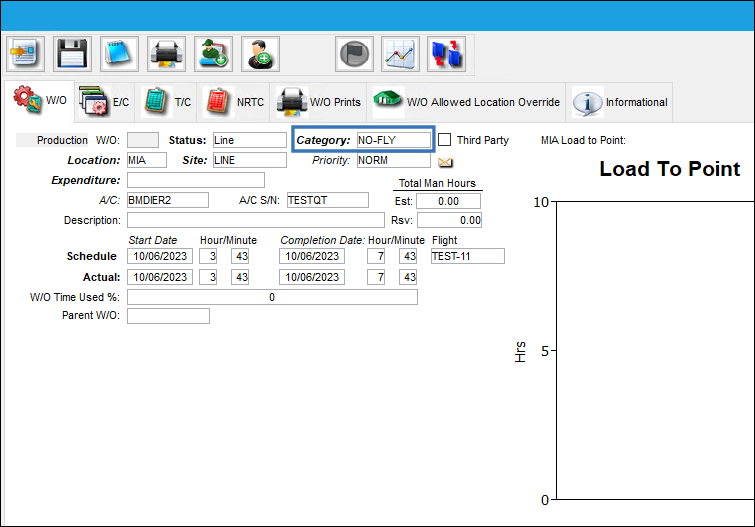
Task: Click the empty Expenditure field
Action: pos(195,180)
